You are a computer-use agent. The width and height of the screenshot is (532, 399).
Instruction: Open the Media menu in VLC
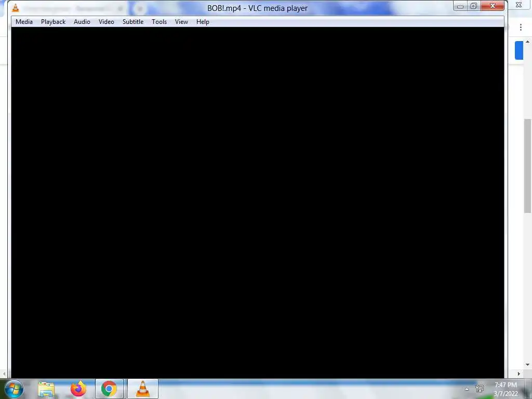click(24, 22)
